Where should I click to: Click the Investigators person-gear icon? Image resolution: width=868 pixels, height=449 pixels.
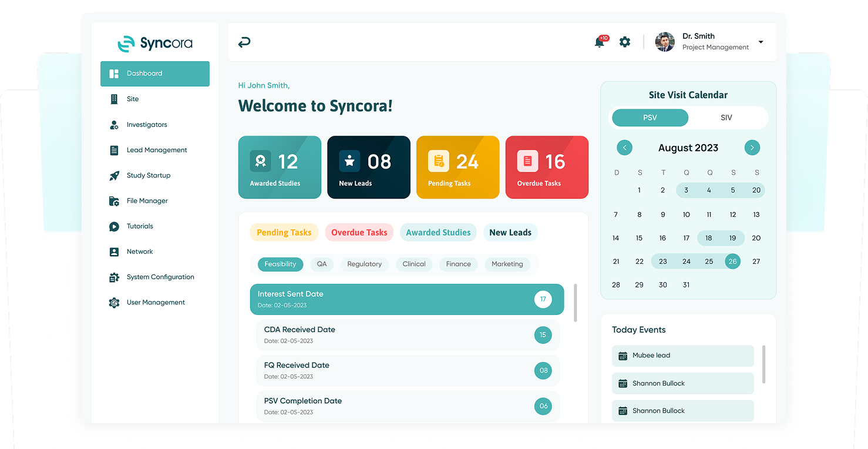pos(114,125)
